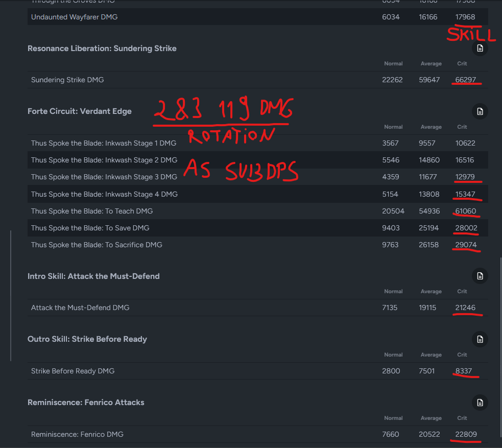Select the Undaunted Wayfarer DMG row label
Screen dimensions: 502x448
(74, 17)
